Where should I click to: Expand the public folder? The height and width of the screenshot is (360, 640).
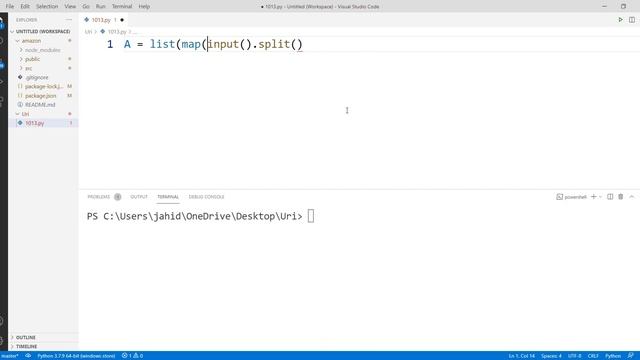click(x=32, y=59)
